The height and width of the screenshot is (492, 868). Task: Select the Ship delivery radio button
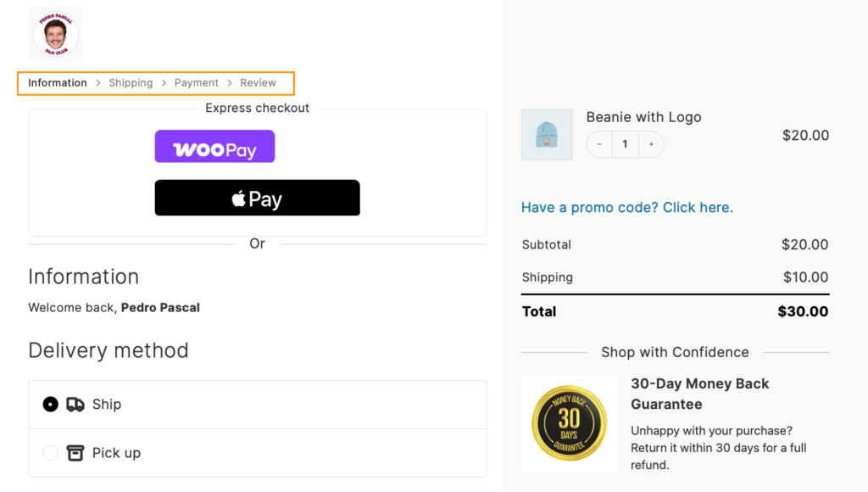coord(50,405)
